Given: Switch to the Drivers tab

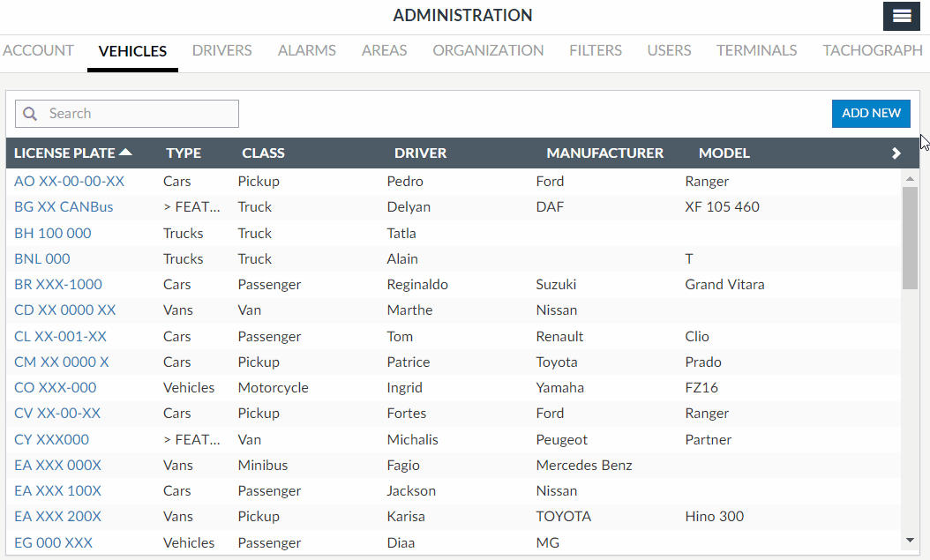Looking at the screenshot, I should click(221, 50).
